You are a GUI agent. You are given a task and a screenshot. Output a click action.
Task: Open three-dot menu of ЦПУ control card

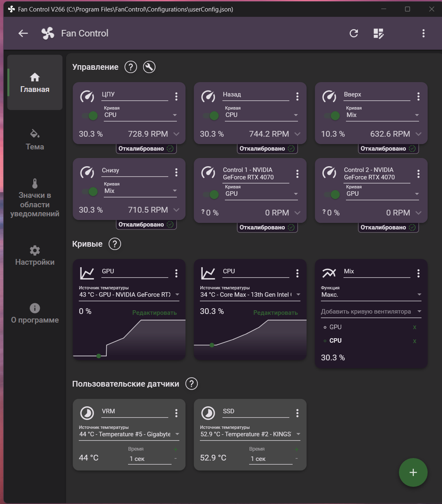pyautogui.click(x=176, y=96)
